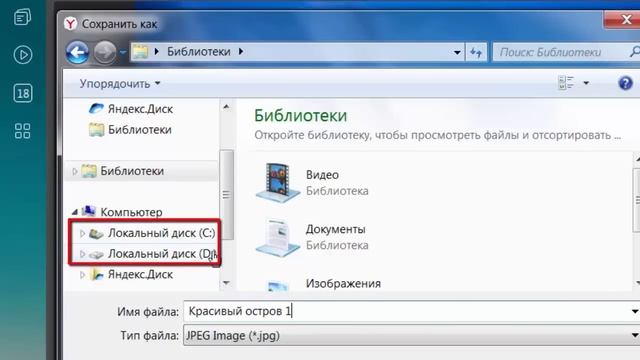Open the Тип файла JPEG Image dropdown

(411, 336)
